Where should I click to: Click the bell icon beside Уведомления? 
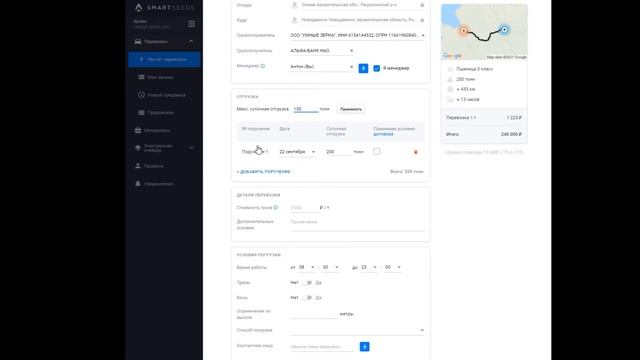(x=138, y=184)
